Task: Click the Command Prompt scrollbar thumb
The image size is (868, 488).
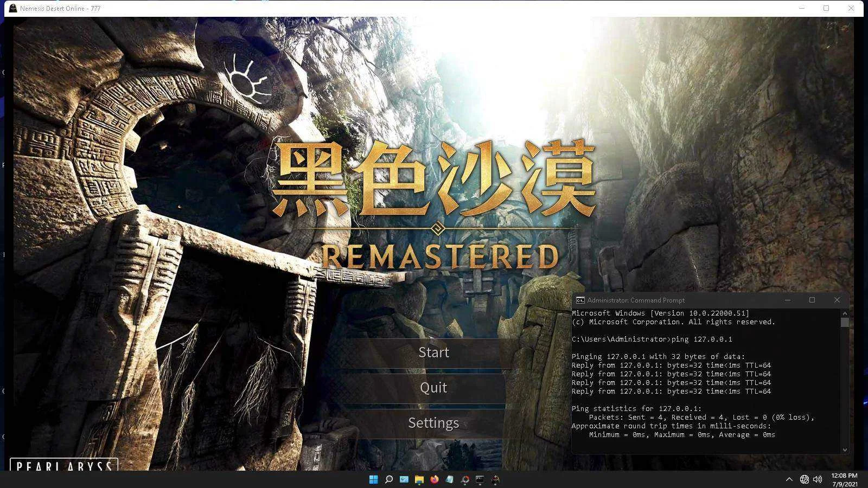Action: pos(845,322)
